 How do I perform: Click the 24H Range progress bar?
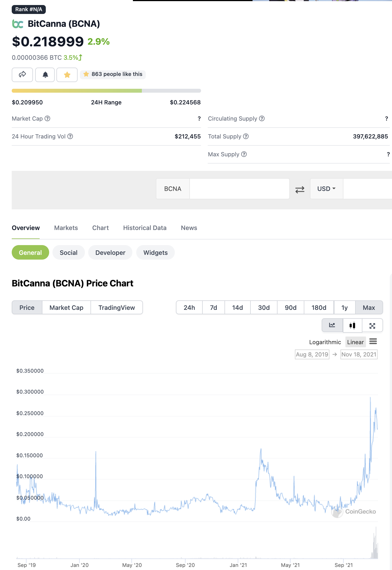[x=106, y=91]
